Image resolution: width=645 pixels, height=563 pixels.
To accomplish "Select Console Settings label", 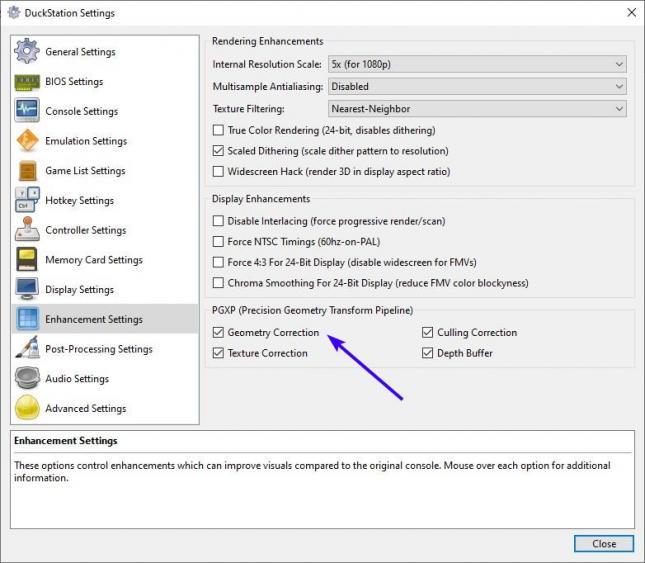I will point(81,111).
